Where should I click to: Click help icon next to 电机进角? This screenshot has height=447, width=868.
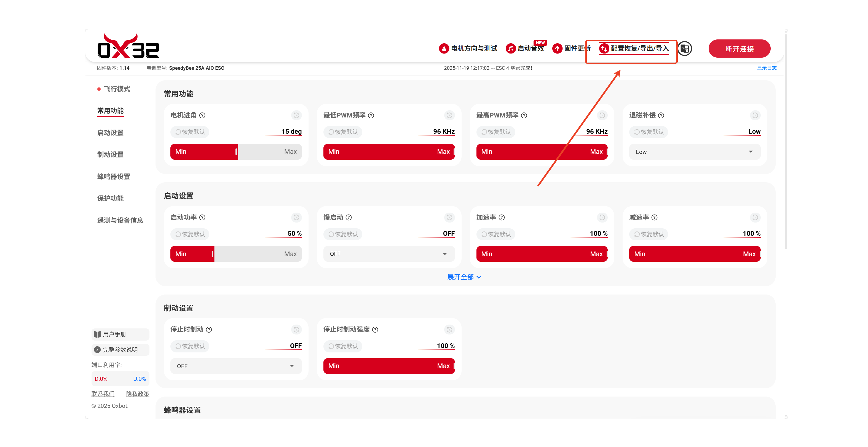202,115
